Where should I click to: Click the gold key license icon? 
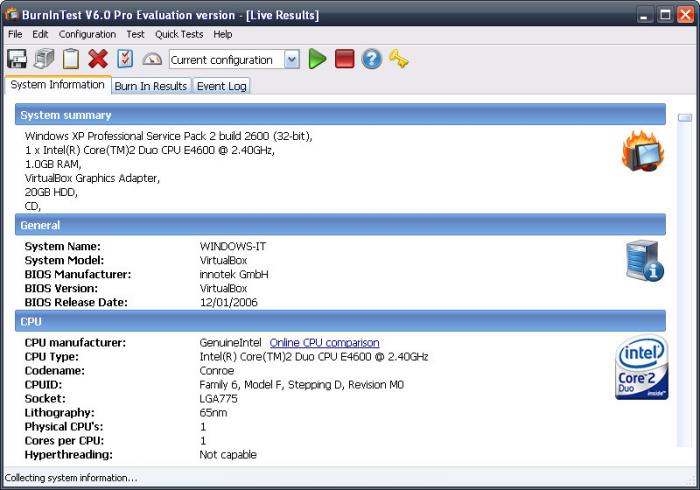point(399,59)
